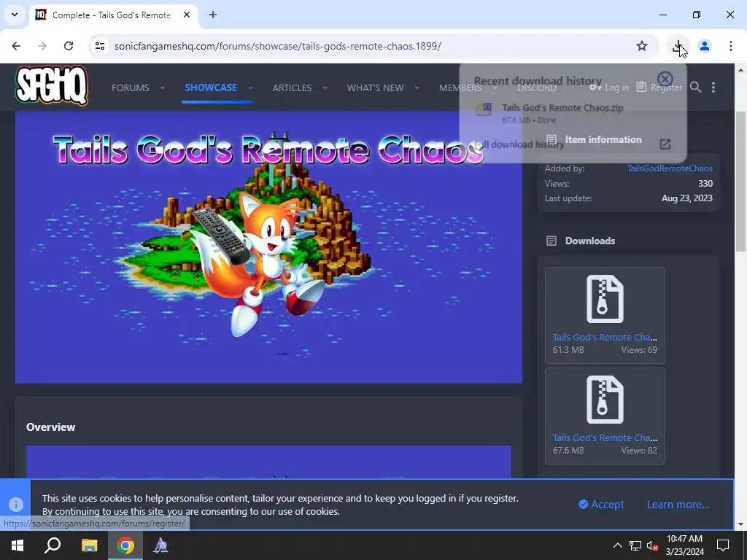Open the TailsGodRemoteChaos author profile link

(670, 168)
